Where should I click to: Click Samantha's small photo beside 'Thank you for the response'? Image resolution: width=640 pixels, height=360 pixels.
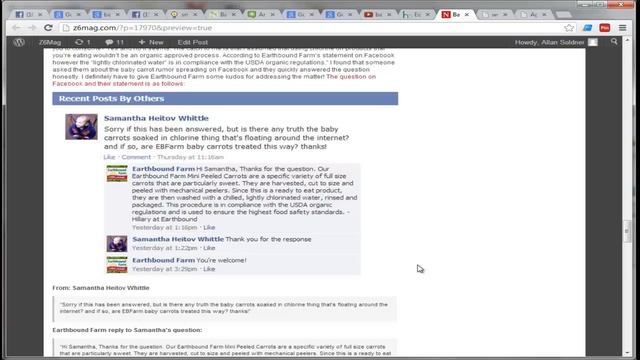117,244
